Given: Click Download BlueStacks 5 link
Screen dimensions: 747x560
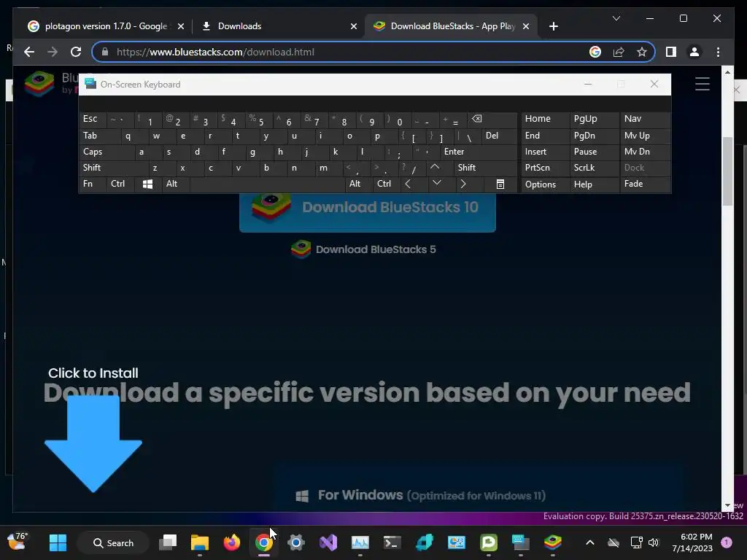Looking at the screenshot, I should click(363, 249).
